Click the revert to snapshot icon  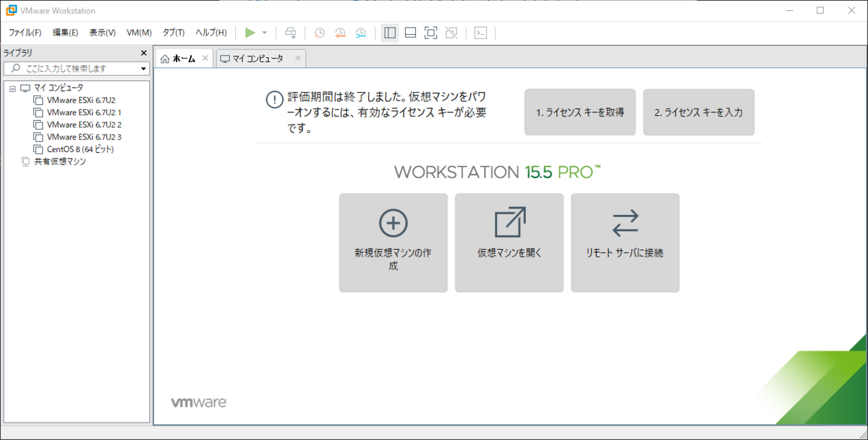point(340,33)
